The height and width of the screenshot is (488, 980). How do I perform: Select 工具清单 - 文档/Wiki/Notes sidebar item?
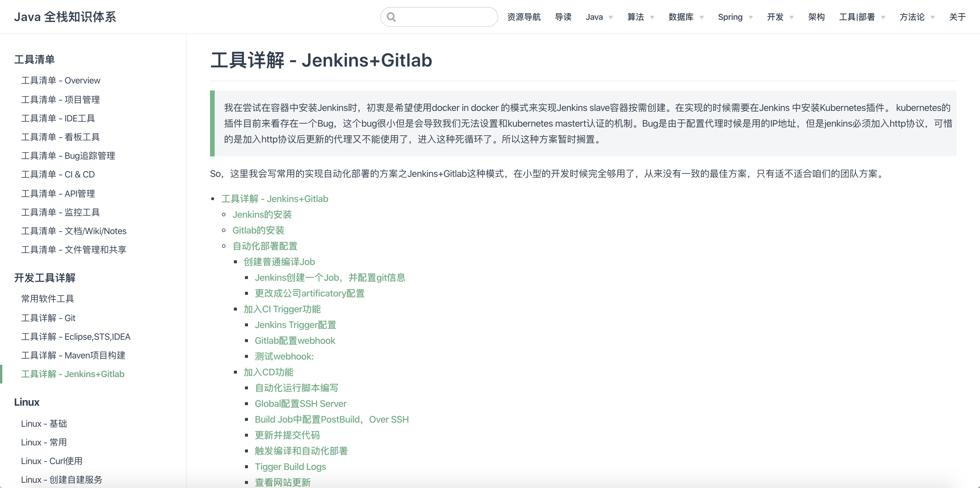[x=74, y=231]
